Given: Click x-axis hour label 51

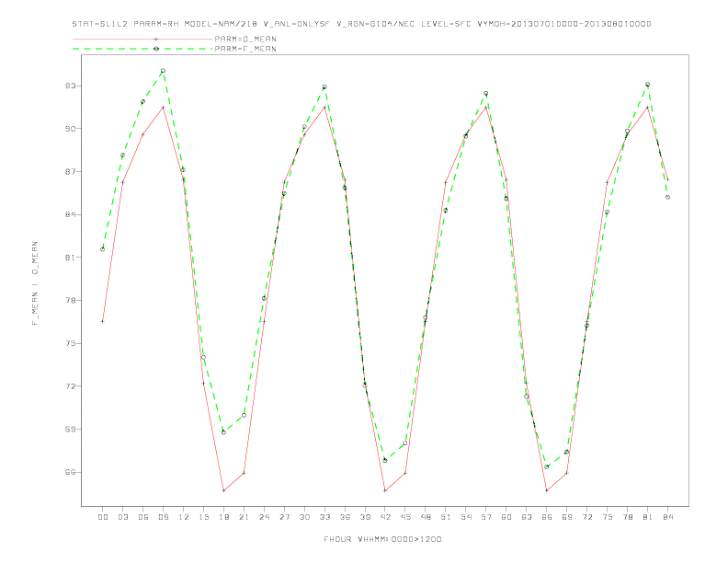Looking at the screenshot, I should (x=446, y=517).
